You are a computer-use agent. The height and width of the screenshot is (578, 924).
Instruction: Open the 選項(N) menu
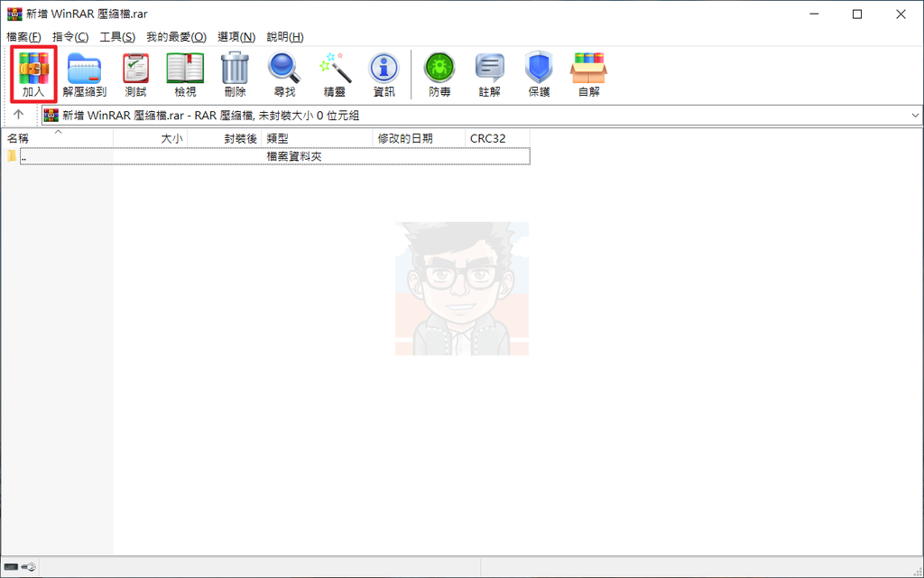(236, 36)
